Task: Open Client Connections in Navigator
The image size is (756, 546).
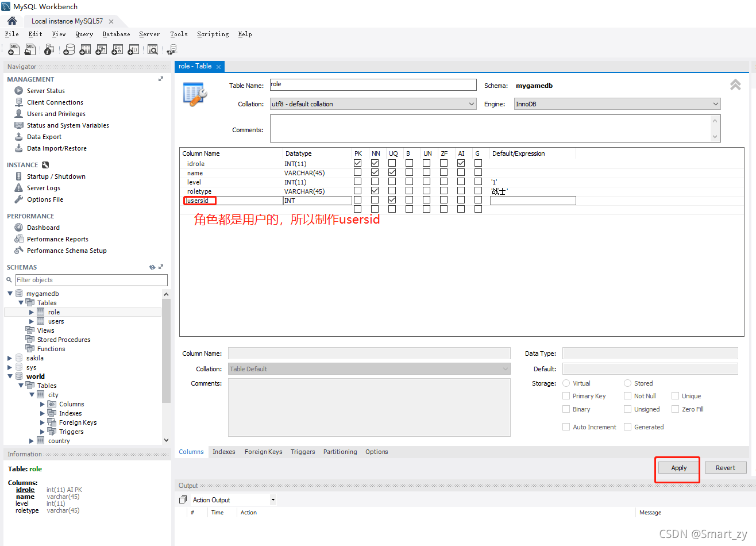Action: [x=55, y=102]
